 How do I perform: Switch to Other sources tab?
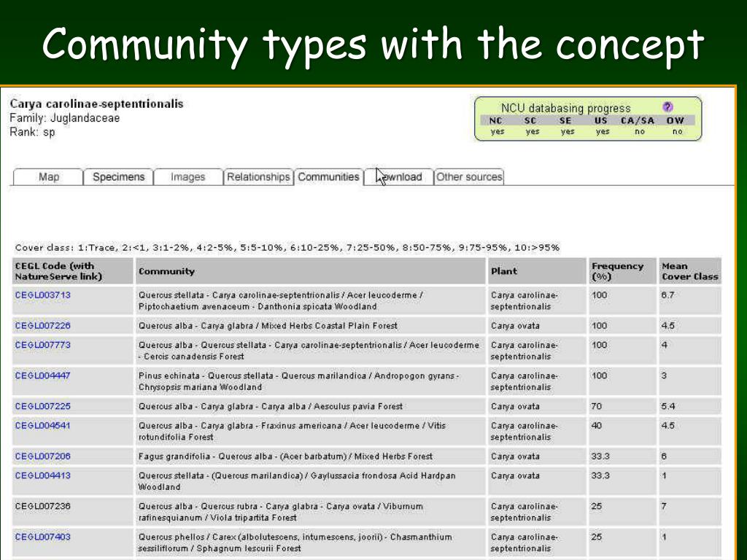(469, 176)
